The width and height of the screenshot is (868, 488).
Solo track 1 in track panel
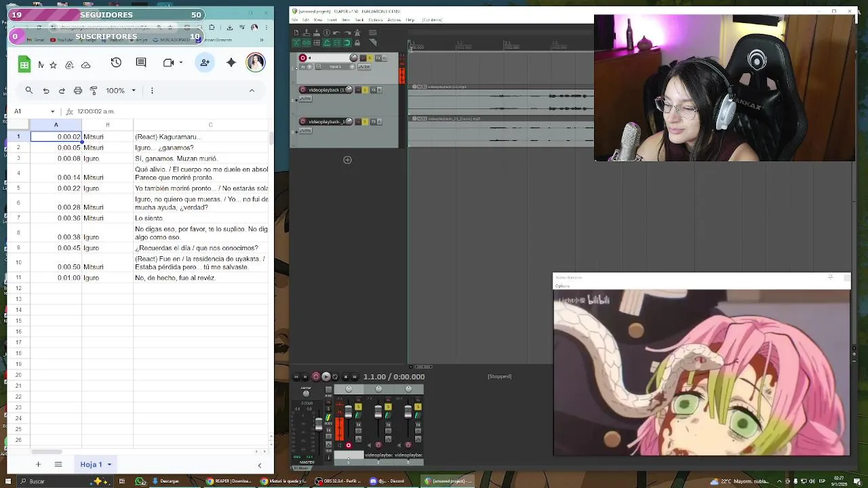coord(370,58)
